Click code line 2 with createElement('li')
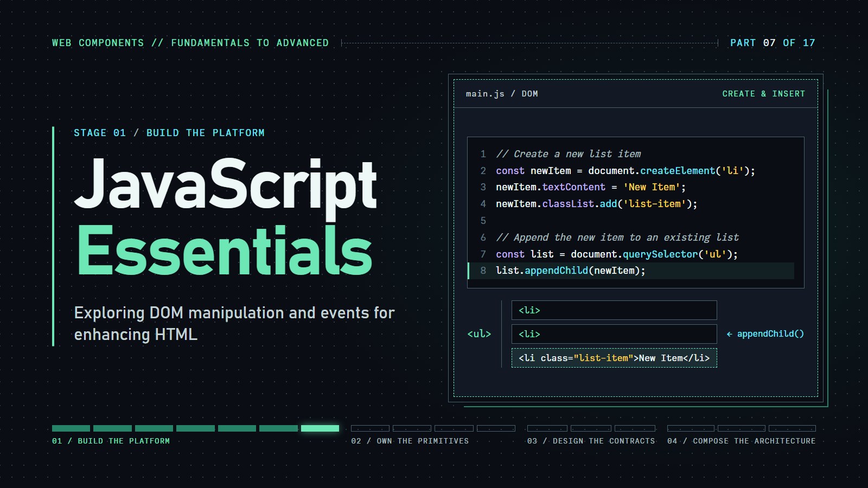 coord(626,171)
